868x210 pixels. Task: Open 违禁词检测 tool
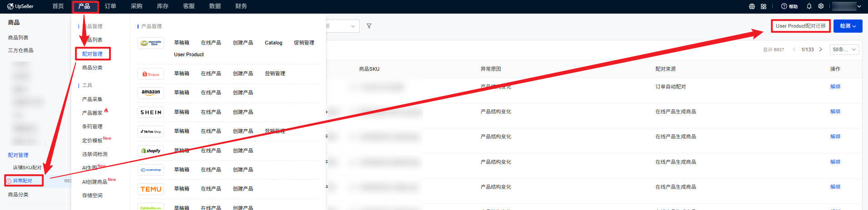coord(94,154)
